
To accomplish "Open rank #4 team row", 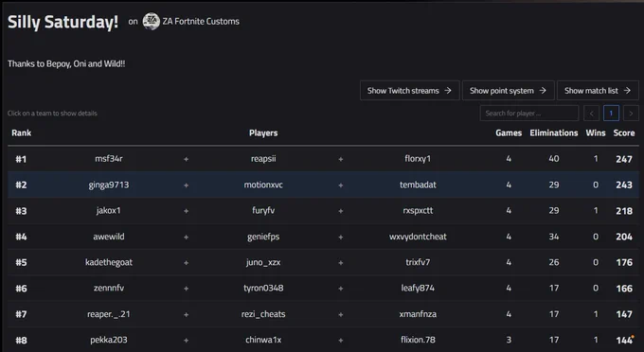I will [323, 237].
